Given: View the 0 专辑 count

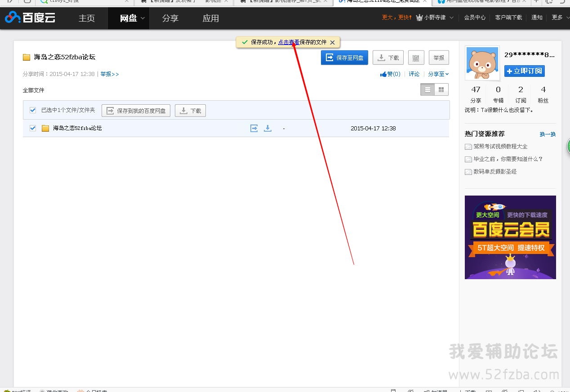Looking at the screenshot, I should (498, 94).
